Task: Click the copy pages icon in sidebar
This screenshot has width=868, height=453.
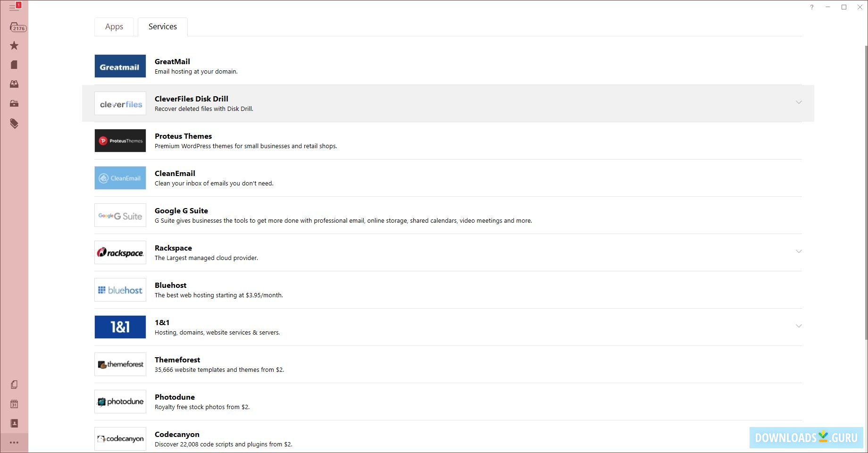Action: click(14, 385)
